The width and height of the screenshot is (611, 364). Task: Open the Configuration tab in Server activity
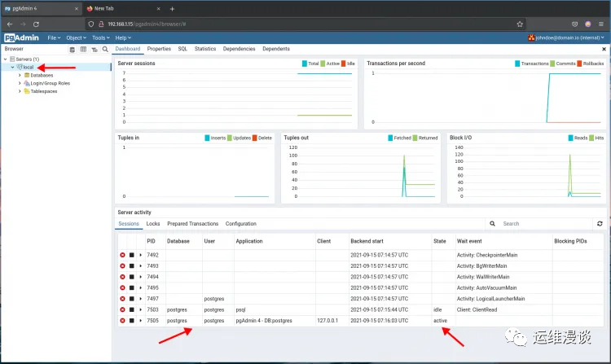click(241, 223)
